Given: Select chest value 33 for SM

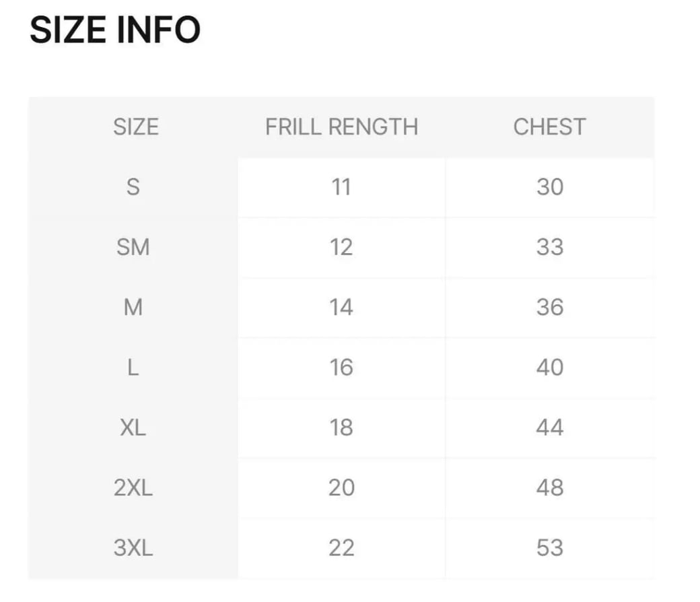Looking at the screenshot, I should [x=549, y=247].
